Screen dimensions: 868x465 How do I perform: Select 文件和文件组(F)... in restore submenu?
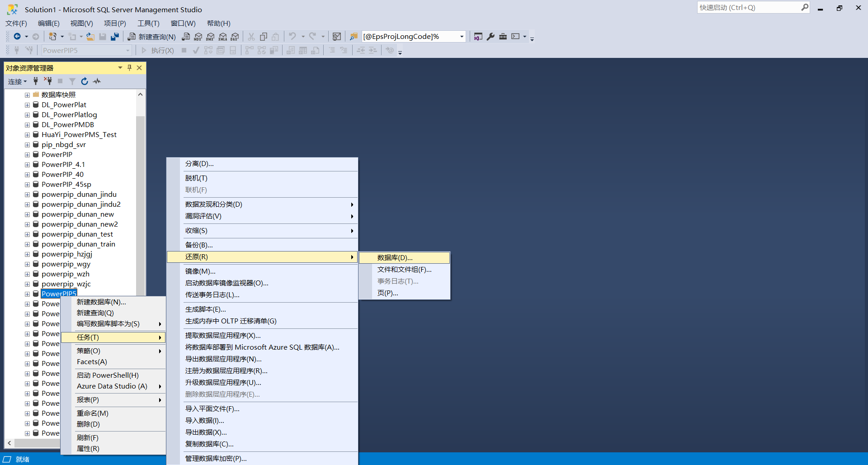[x=405, y=269]
